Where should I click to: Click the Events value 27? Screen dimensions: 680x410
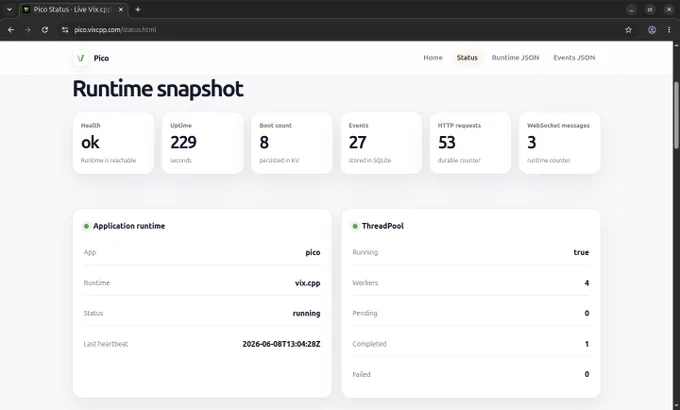pyautogui.click(x=358, y=142)
